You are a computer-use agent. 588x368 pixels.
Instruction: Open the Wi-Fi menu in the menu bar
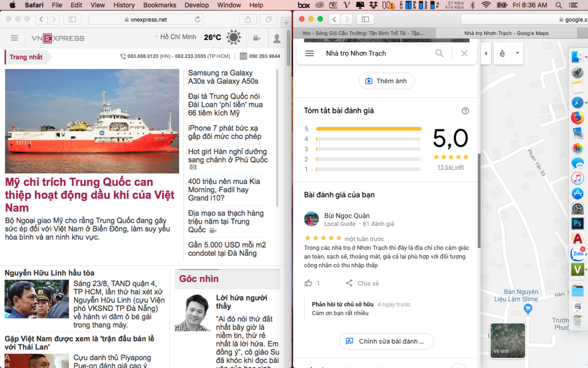486,5
